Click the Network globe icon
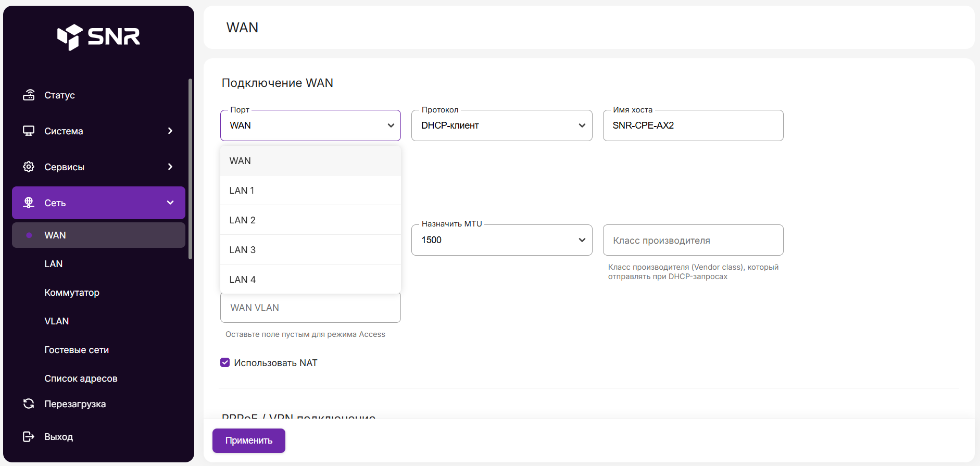 29,203
